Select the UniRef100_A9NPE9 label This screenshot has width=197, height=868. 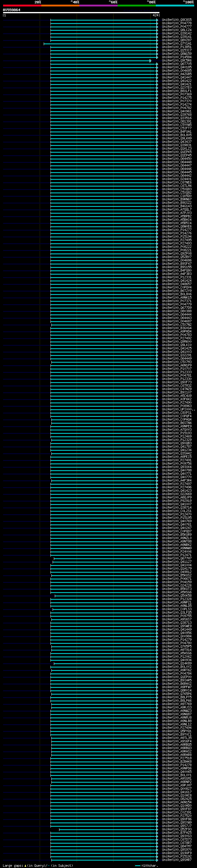(x=177, y=426)
